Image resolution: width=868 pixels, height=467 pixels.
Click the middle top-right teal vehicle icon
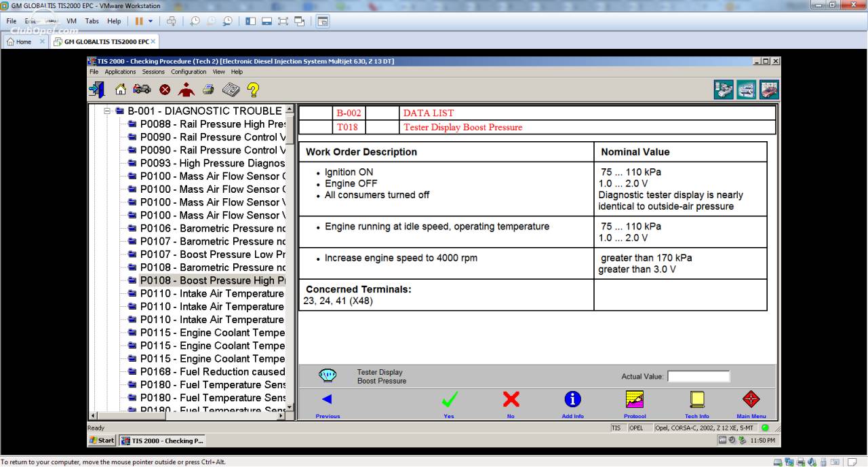pyautogui.click(x=747, y=90)
